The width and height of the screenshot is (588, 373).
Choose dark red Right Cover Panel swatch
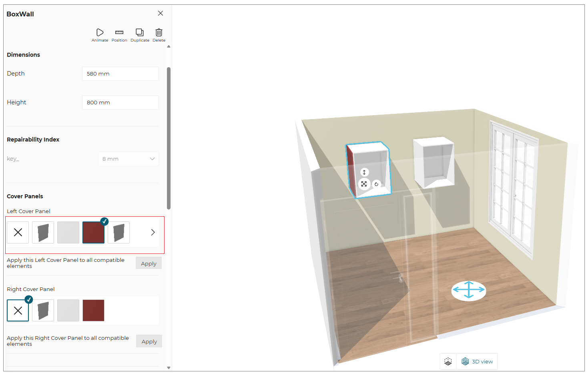(x=94, y=310)
